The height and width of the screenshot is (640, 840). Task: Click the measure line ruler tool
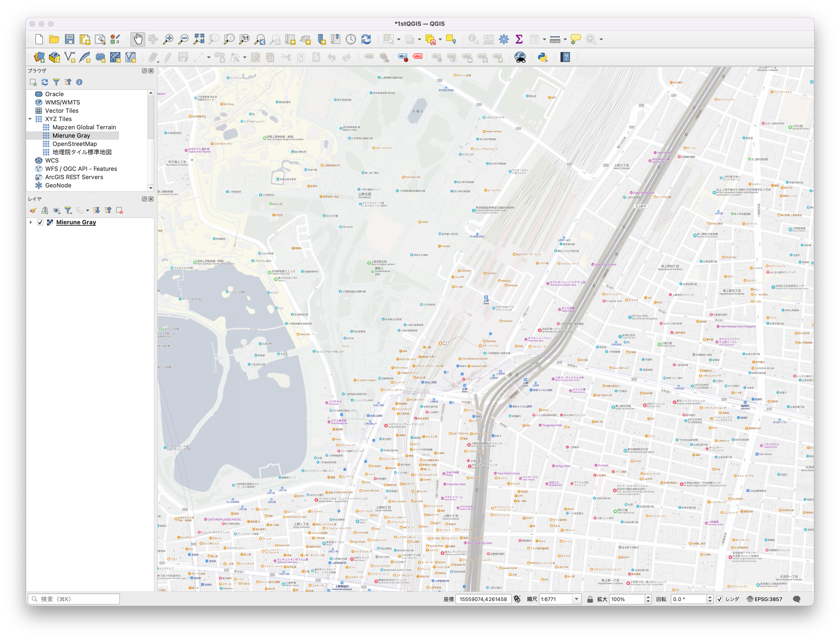(x=555, y=39)
